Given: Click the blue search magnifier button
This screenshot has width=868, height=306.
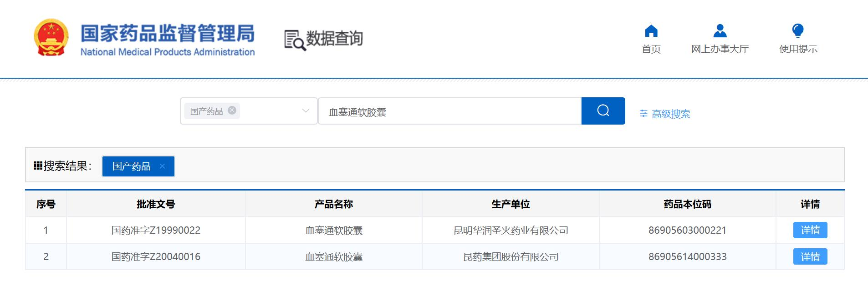Looking at the screenshot, I should 603,110.
